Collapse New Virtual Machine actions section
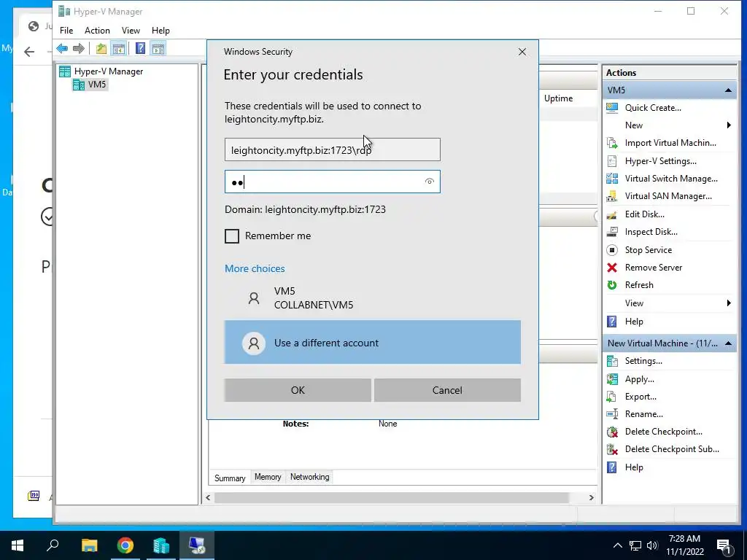The image size is (747, 560). click(x=728, y=343)
